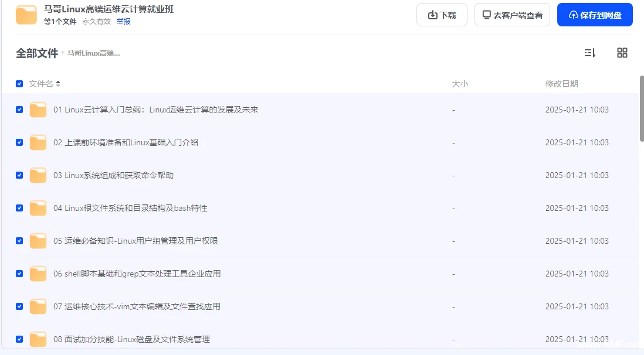The width and height of the screenshot is (644, 355).
Task: Click folder icon for 05 运维必备知识
Action: tap(38, 241)
